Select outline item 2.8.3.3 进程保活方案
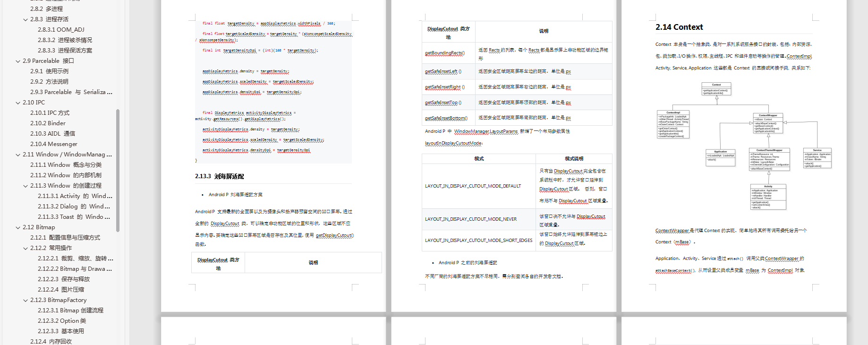Screen dimensions: 868x345 coord(65,51)
